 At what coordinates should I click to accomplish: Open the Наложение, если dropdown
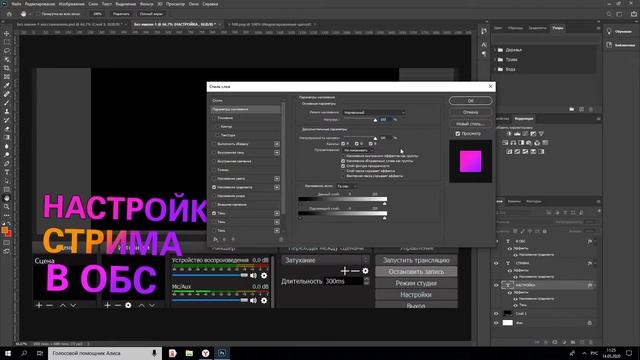347,186
